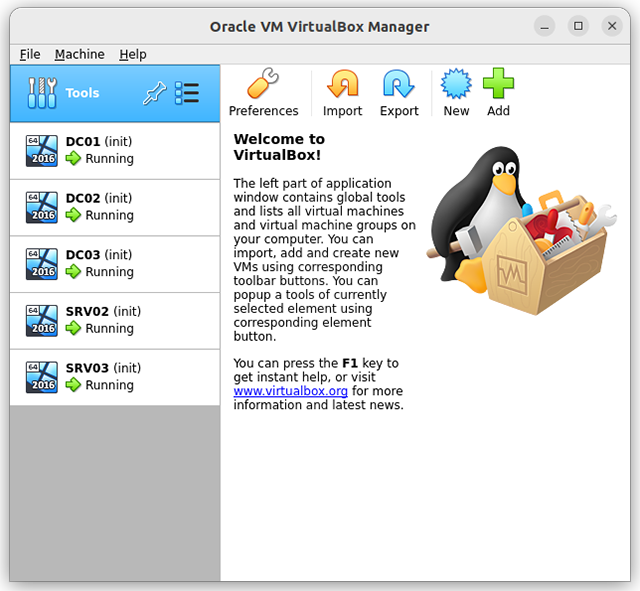Click the Tools wrench-and-screwdriver icon
Image resolution: width=640 pixels, height=591 pixels.
click(42, 93)
